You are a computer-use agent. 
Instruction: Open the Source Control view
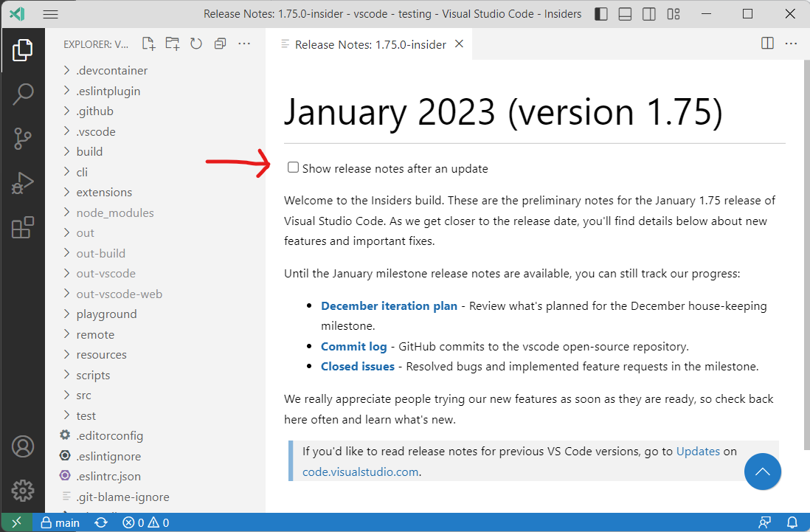point(23,138)
